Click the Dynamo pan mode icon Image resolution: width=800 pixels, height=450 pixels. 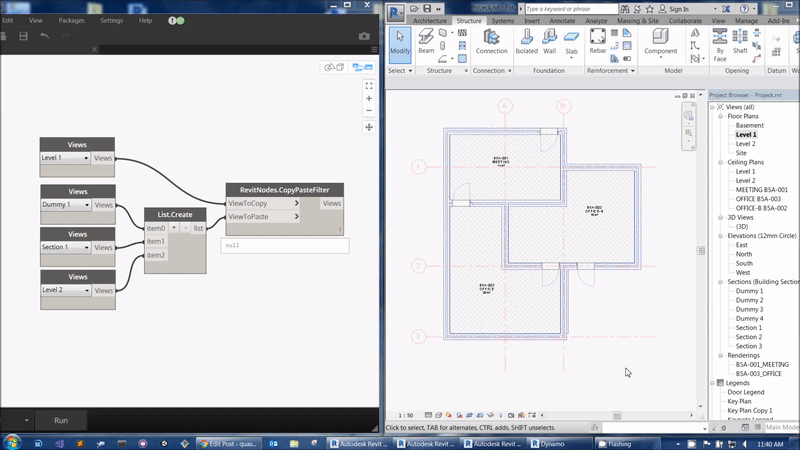pos(369,128)
